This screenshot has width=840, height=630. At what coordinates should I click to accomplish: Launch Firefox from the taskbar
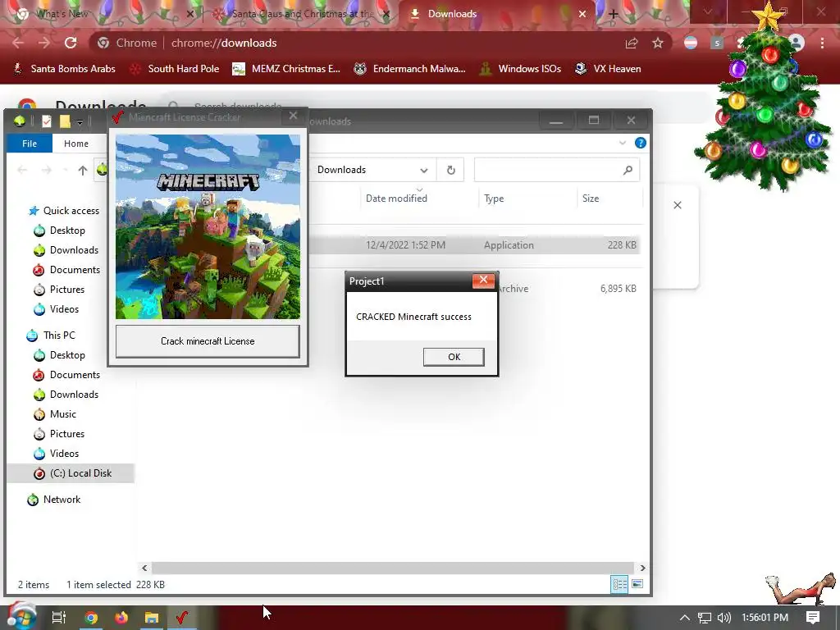(121, 618)
